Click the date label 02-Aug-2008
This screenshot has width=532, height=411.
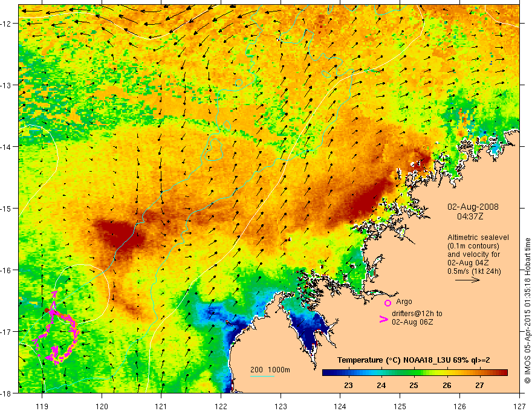[473, 207]
